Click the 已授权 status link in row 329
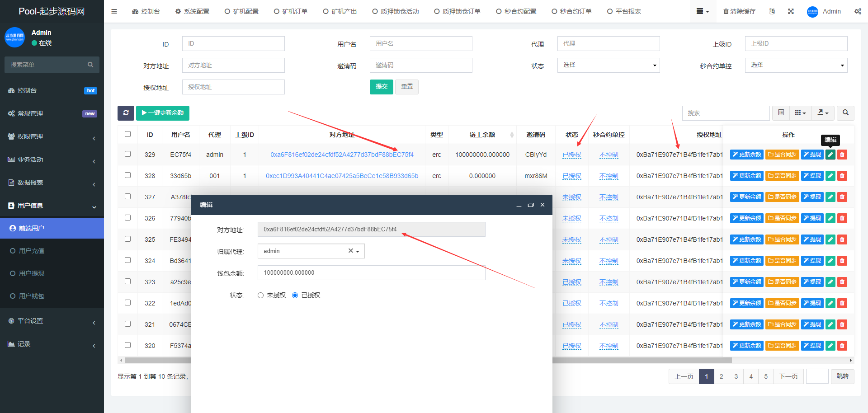 [x=572, y=155]
